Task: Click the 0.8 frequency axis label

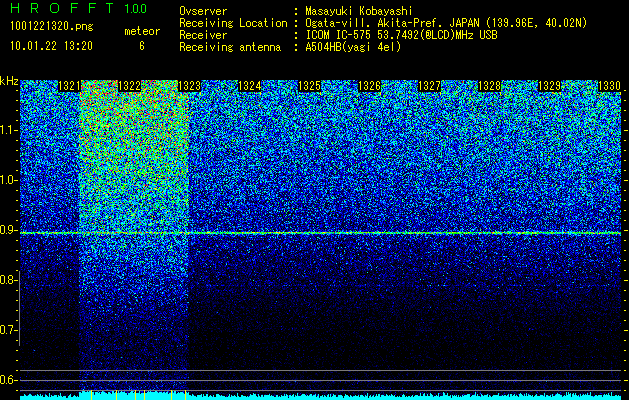Action: (x=7, y=280)
